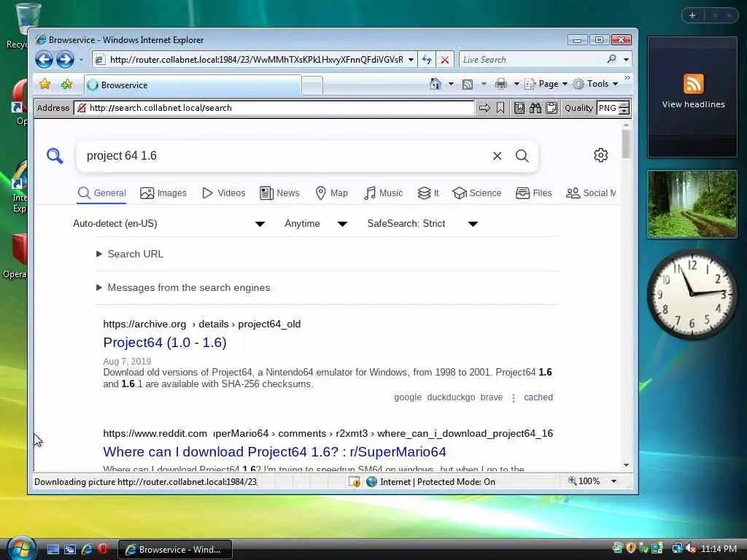Switch to the Music search tab

coord(384,192)
